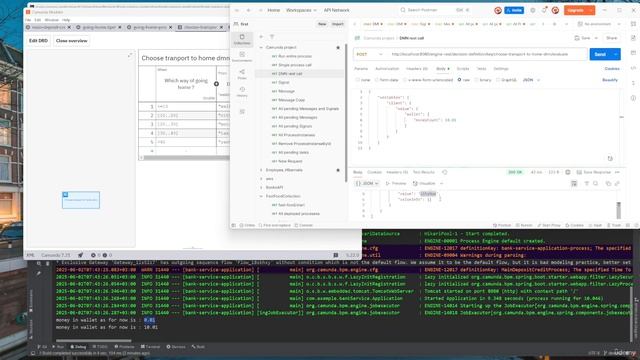
Task: Click the search magnifier in Postman header
Action: [403, 10]
